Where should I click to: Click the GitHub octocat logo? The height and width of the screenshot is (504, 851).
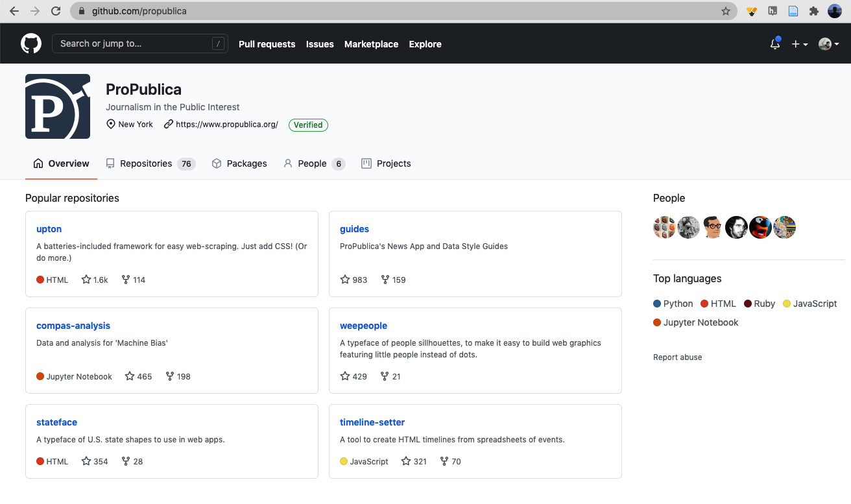click(x=31, y=43)
